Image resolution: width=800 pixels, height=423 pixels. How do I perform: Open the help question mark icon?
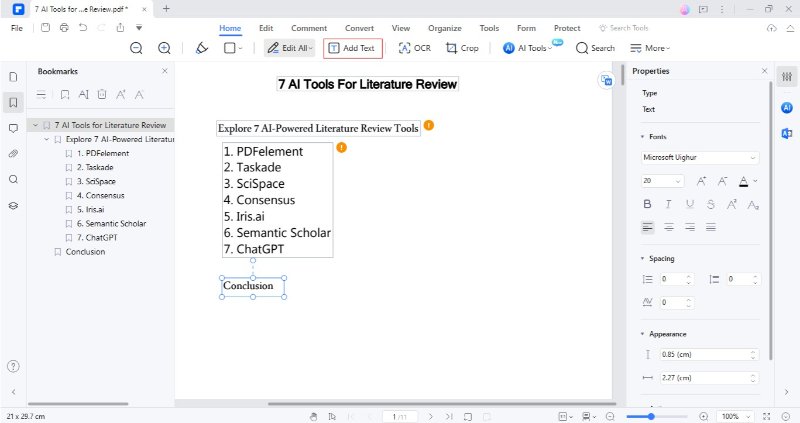coord(13,366)
